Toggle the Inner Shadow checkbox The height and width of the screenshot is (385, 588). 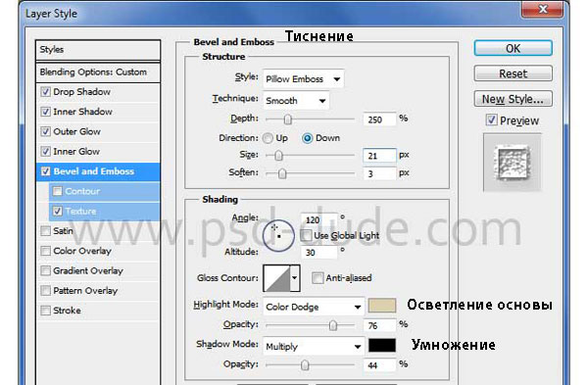click(x=45, y=112)
